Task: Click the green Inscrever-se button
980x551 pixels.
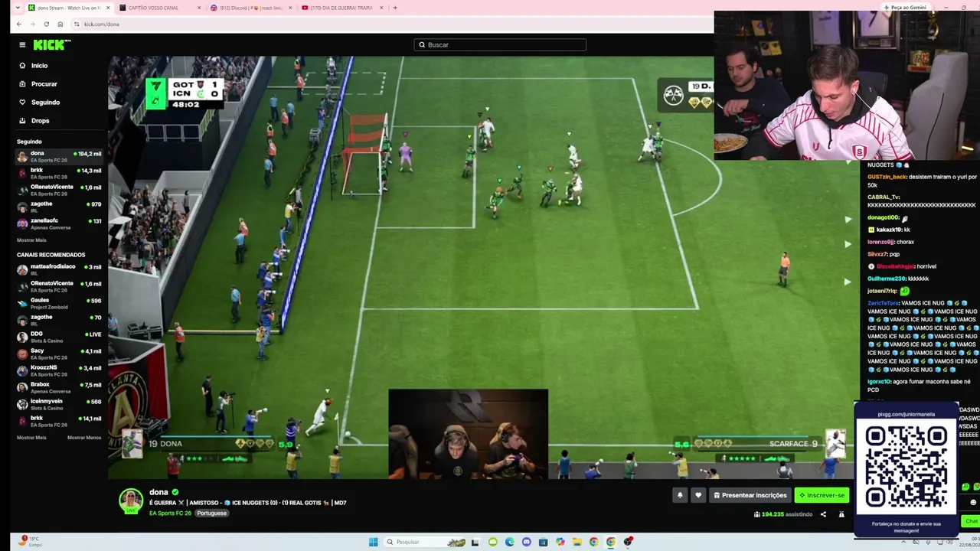Action: pyautogui.click(x=822, y=495)
